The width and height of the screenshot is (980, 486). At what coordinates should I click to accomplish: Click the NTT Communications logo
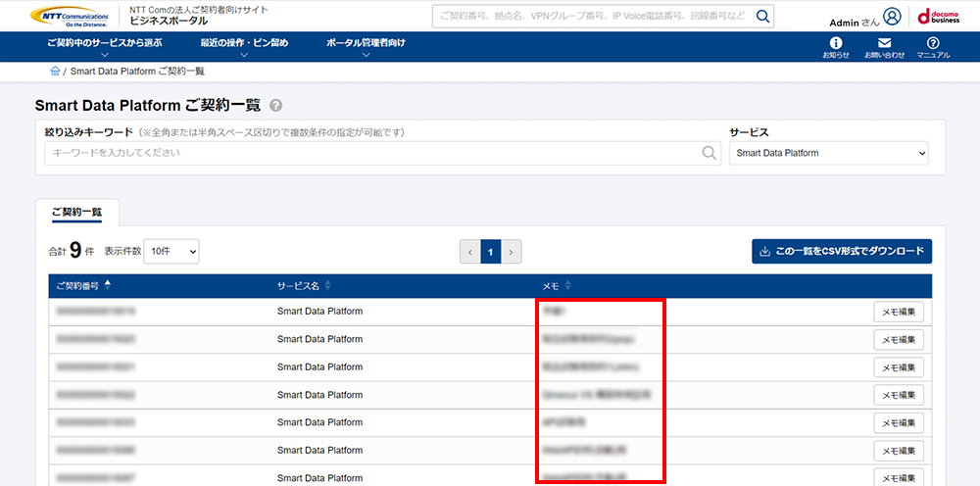tap(69, 16)
